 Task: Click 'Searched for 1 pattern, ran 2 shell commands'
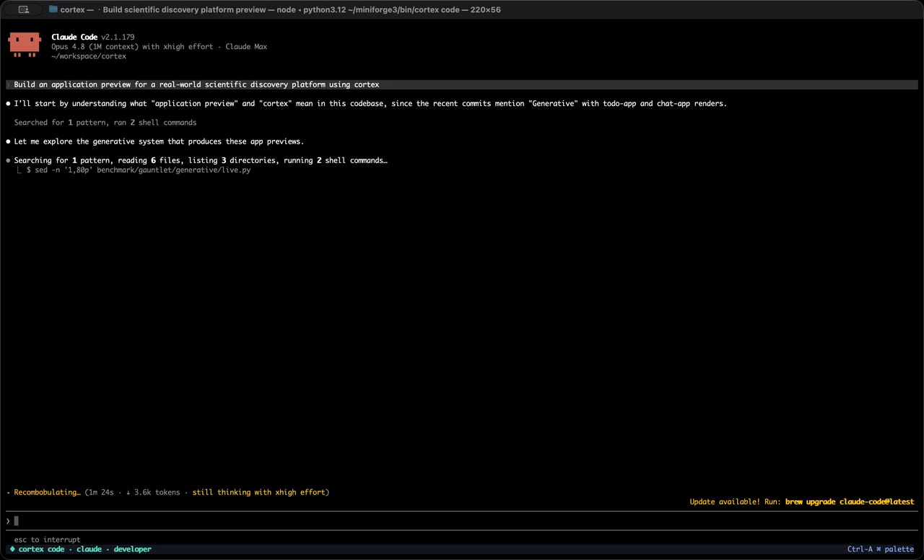pos(105,123)
